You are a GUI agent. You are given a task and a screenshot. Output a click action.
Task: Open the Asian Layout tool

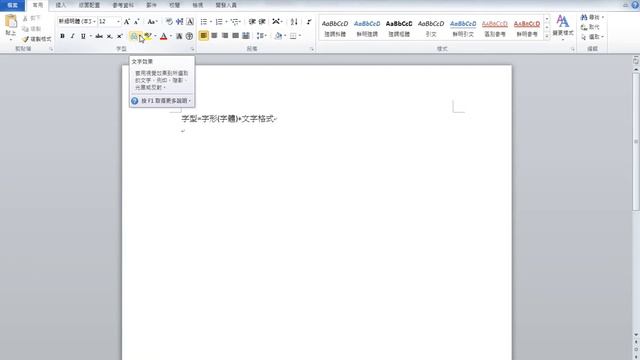click(x=276, y=22)
